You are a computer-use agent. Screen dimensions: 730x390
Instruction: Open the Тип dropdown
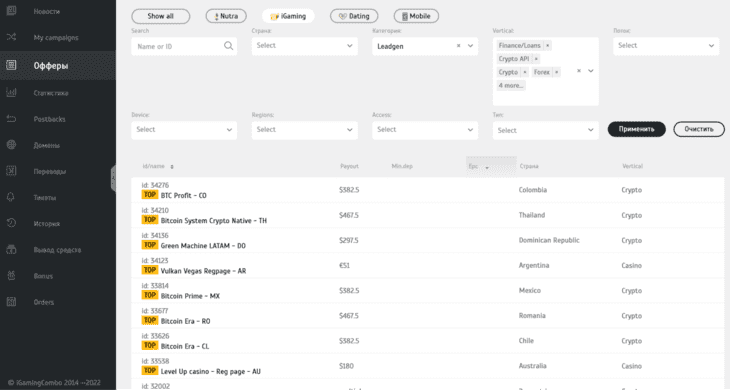[x=545, y=130]
